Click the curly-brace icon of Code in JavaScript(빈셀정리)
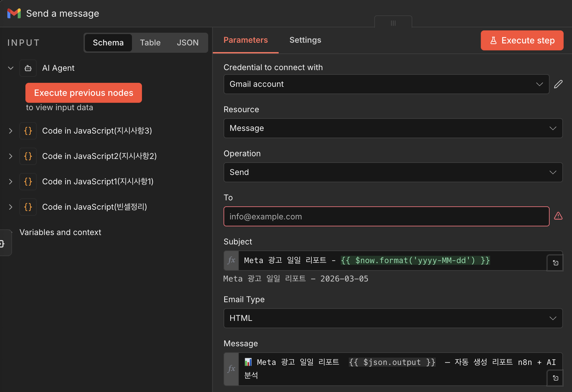Viewport: 572px width, 392px height. [x=28, y=207]
